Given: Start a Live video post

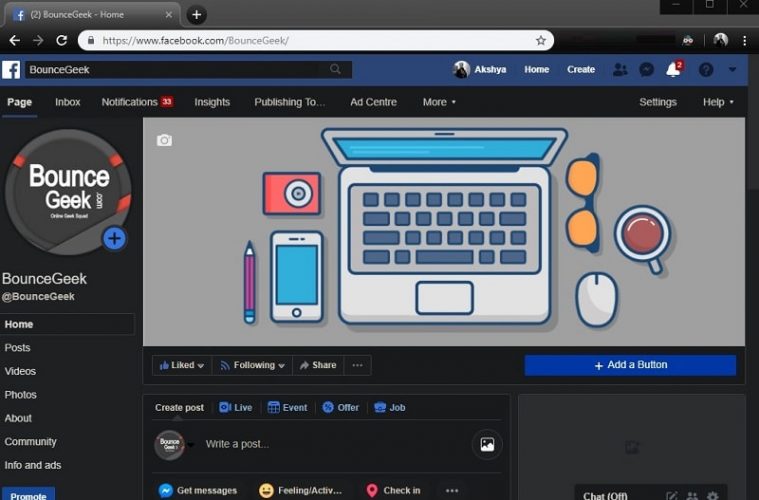Looking at the screenshot, I should click(236, 408).
